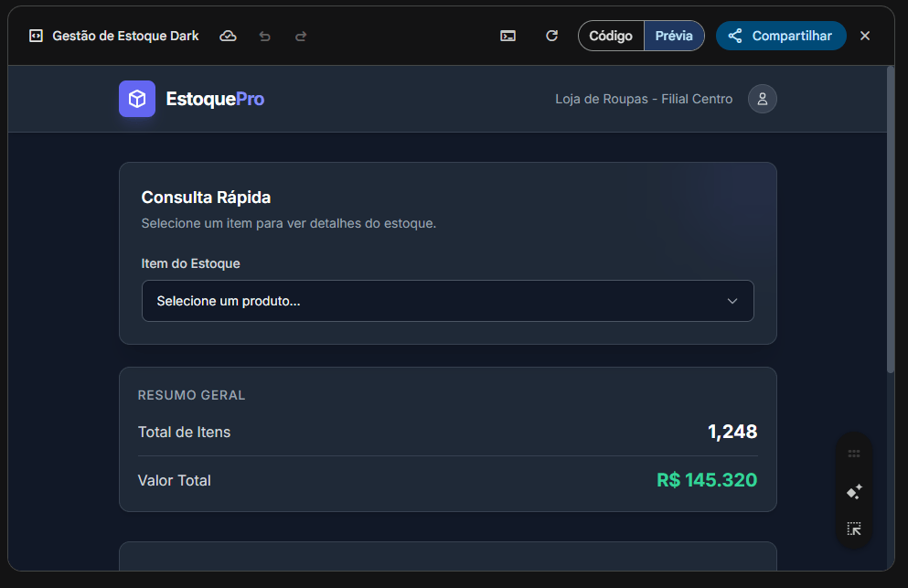Switch to the Prévia tab

click(x=674, y=36)
